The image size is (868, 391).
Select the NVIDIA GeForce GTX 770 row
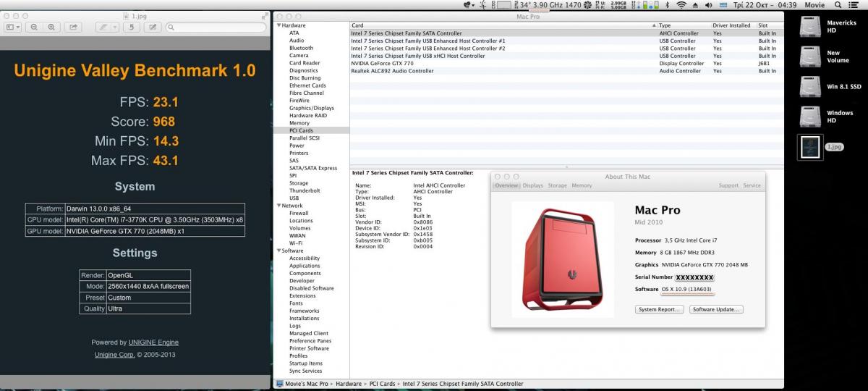pyautogui.click(x=566, y=64)
